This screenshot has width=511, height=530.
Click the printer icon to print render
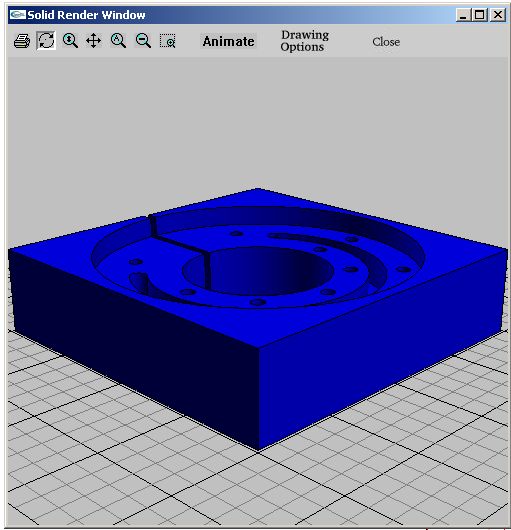click(x=22, y=41)
